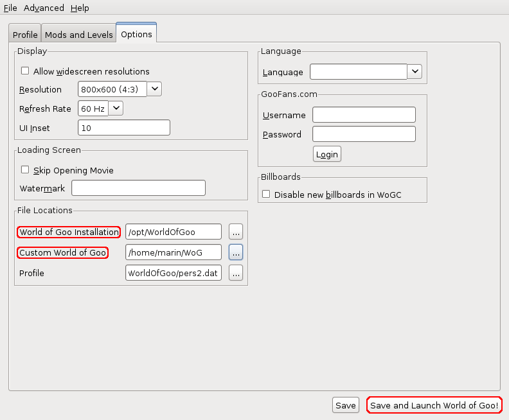Open the Help menu
The image size is (509, 420).
pyautogui.click(x=80, y=8)
